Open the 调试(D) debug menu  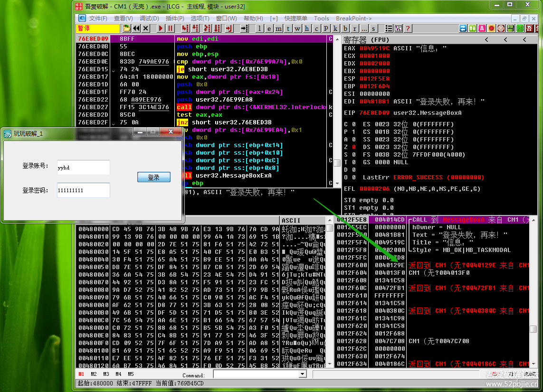coord(149,19)
